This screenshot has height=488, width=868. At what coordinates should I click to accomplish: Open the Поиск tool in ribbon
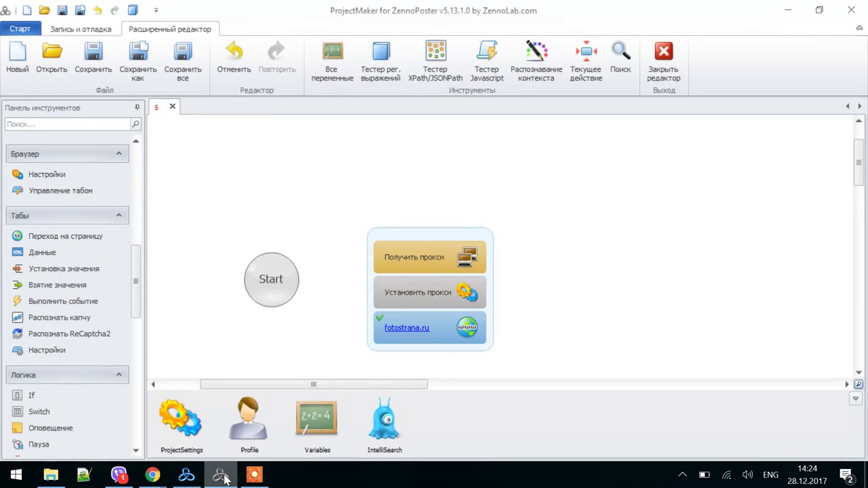coord(620,58)
